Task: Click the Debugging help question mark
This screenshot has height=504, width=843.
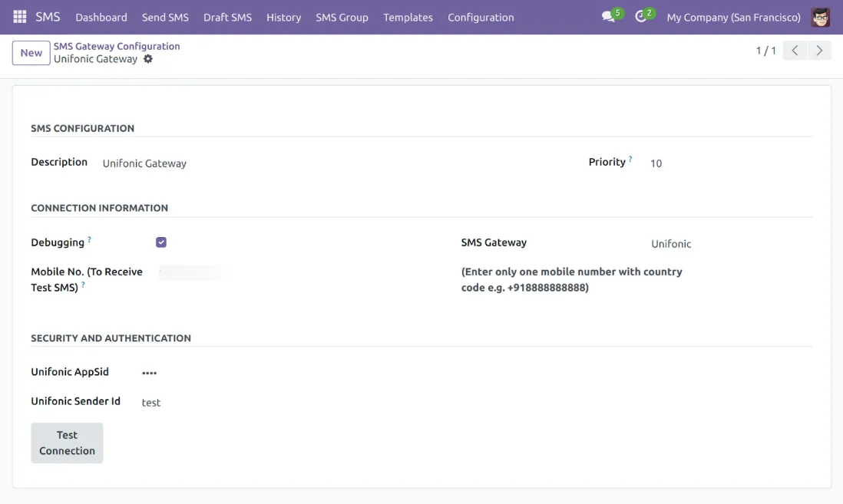Action: coord(89,240)
